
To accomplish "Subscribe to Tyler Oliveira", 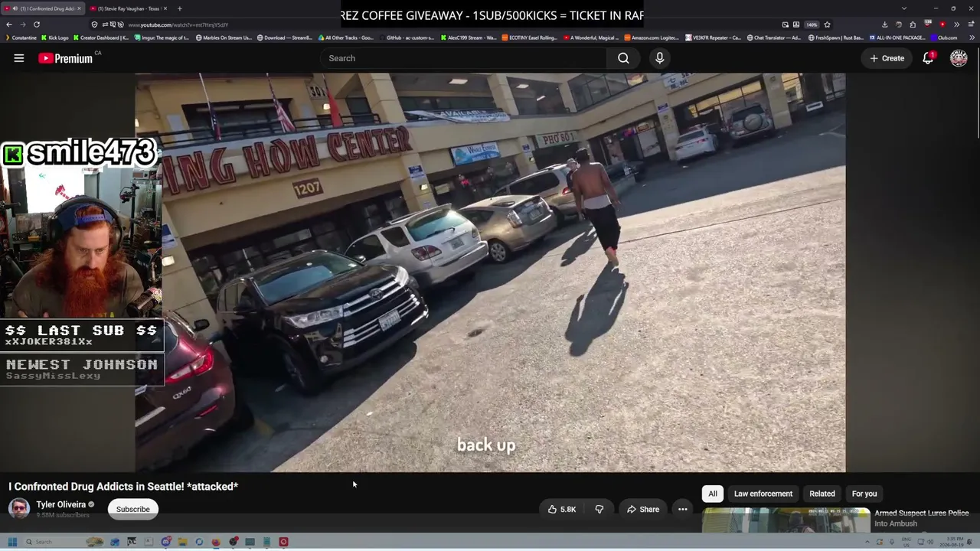I will (133, 509).
